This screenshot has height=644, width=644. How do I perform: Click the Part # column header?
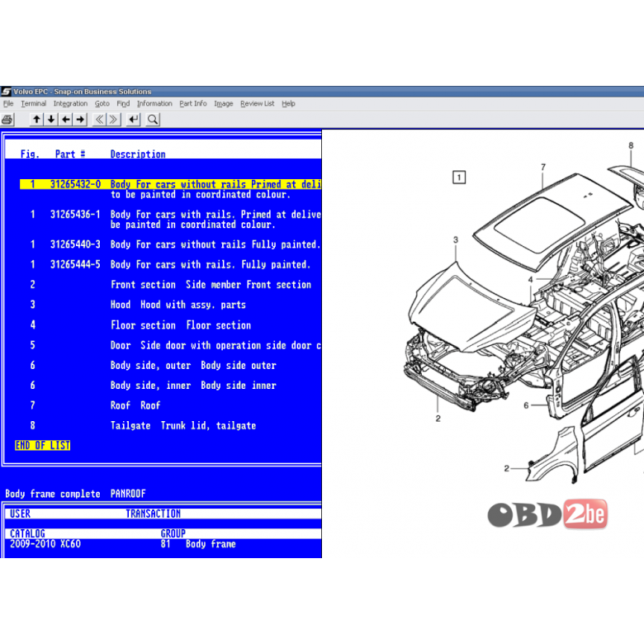click(x=70, y=154)
